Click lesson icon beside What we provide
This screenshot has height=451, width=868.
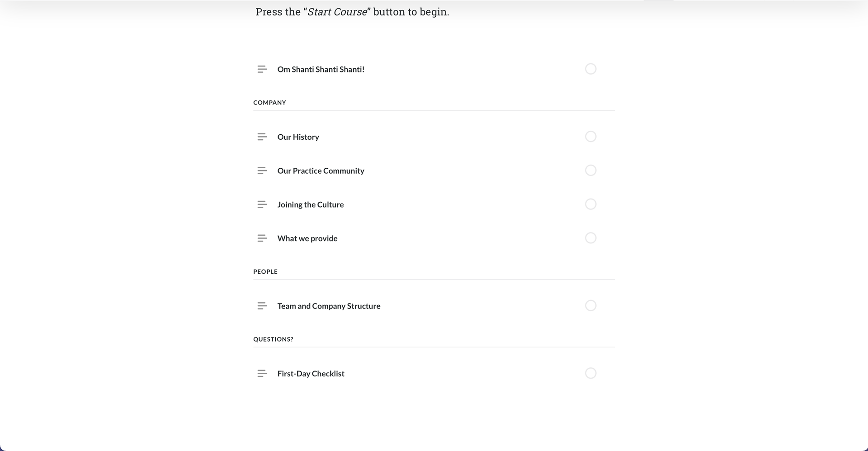[262, 238]
